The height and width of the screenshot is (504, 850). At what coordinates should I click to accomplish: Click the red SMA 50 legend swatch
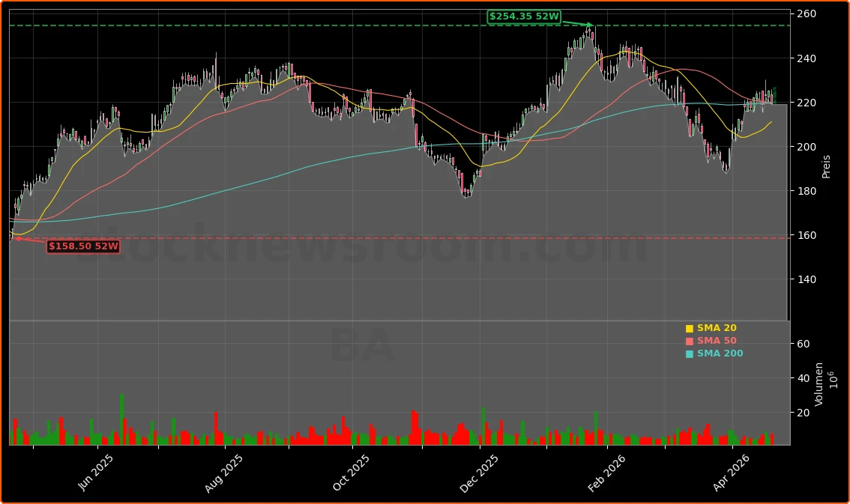click(x=689, y=341)
